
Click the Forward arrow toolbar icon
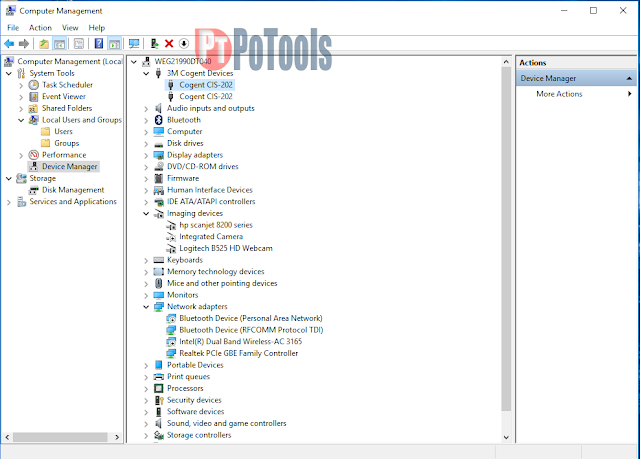click(24, 44)
